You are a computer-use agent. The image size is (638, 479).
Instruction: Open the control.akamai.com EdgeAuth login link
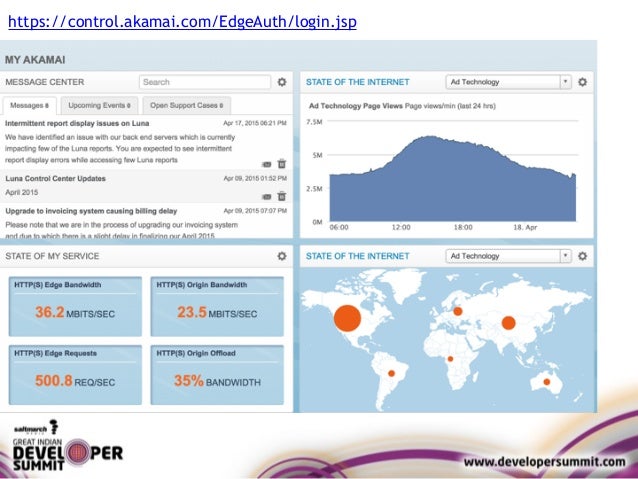[182, 21]
